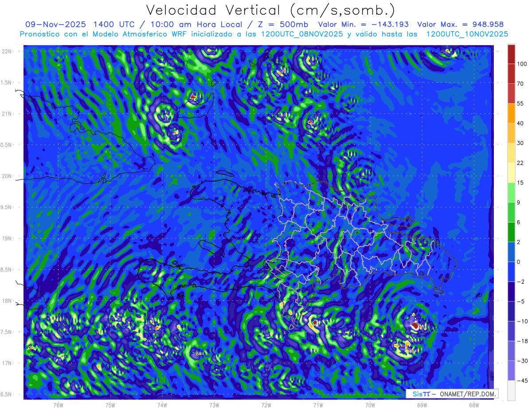Viewport: 532px width, 411px height.
Task: Click the "19N" latitude axis label
Action: [x=7, y=239]
